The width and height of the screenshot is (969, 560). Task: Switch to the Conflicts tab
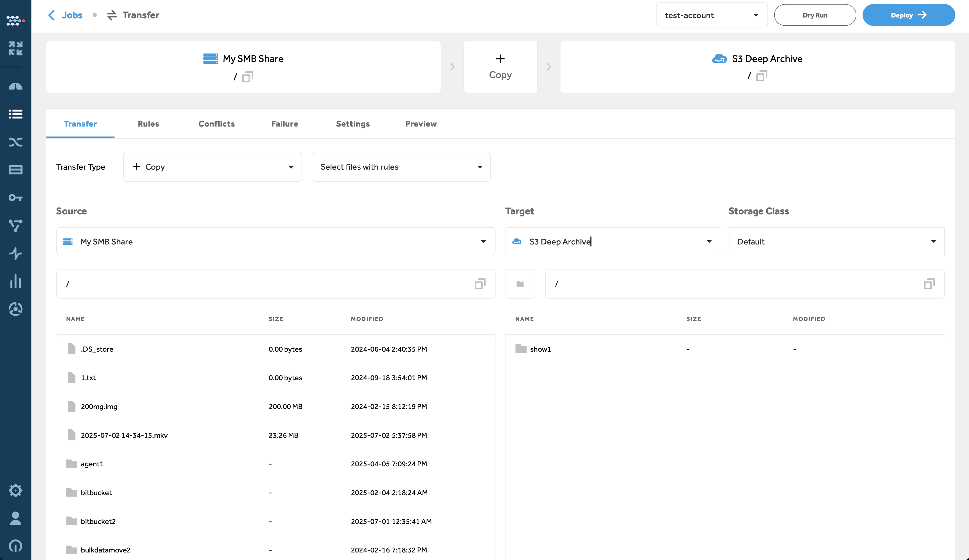pos(216,124)
